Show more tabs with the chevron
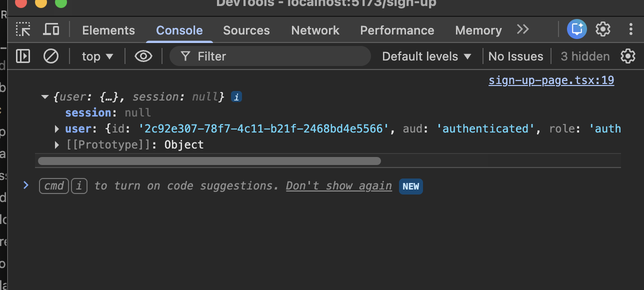The width and height of the screenshot is (644, 290). click(x=523, y=29)
